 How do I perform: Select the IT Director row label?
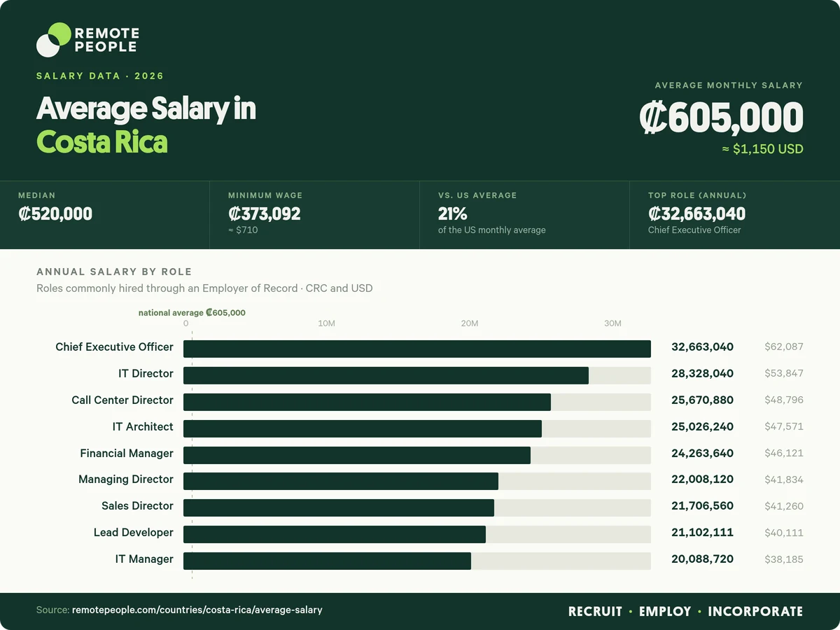146,374
